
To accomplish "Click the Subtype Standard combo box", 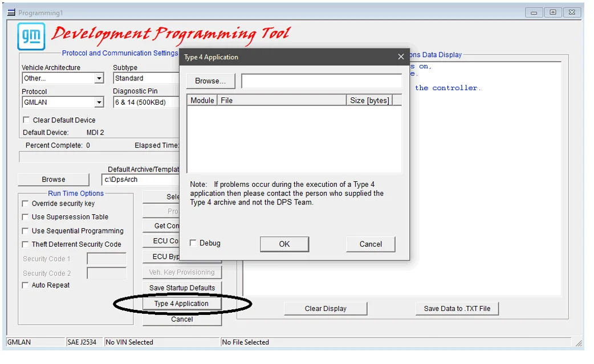I will tap(147, 78).
